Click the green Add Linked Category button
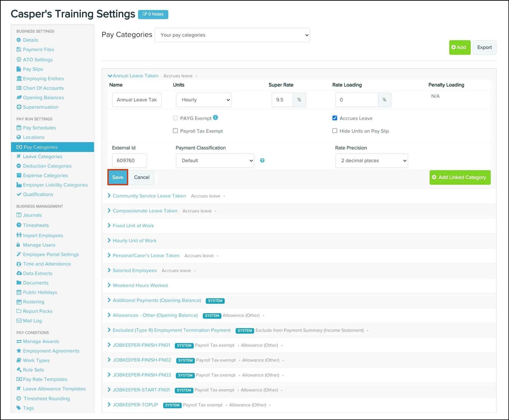This screenshot has width=509, height=420. coord(460,177)
